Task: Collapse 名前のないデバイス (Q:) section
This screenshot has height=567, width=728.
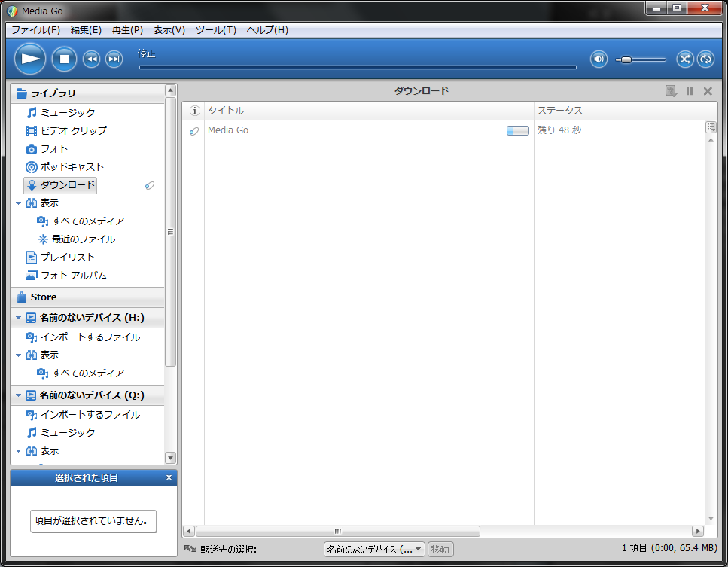Action: coord(19,395)
